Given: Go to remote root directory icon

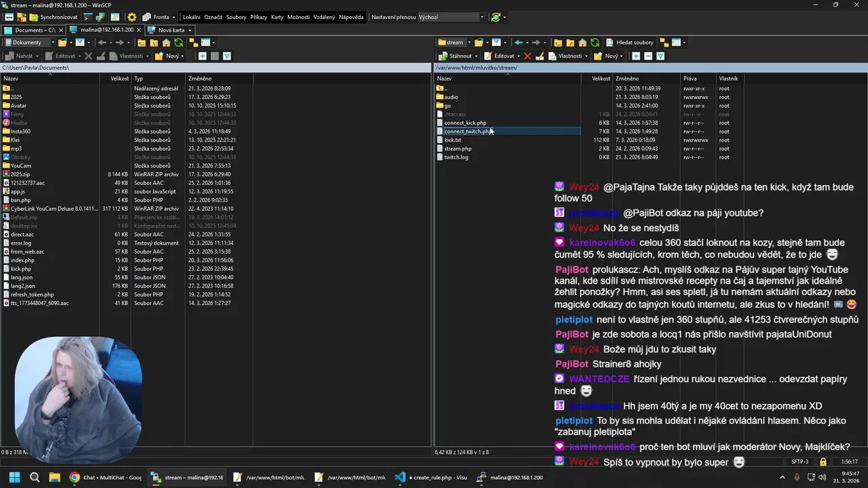Looking at the screenshot, I should 570,42.
